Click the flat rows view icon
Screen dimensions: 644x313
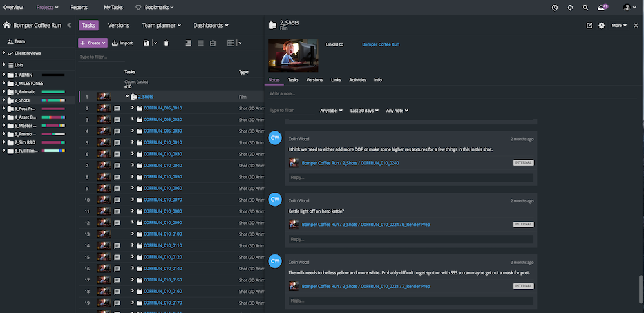tap(200, 43)
